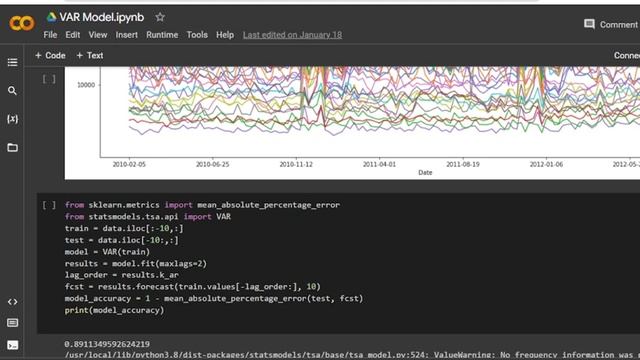Run the VAR model code cell
This screenshot has height=360, width=640.
49,205
